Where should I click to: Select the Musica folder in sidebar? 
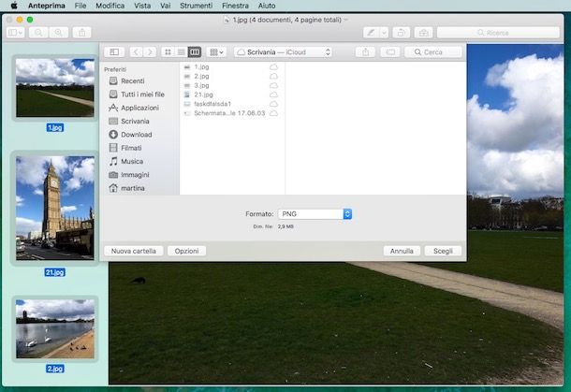point(131,161)
